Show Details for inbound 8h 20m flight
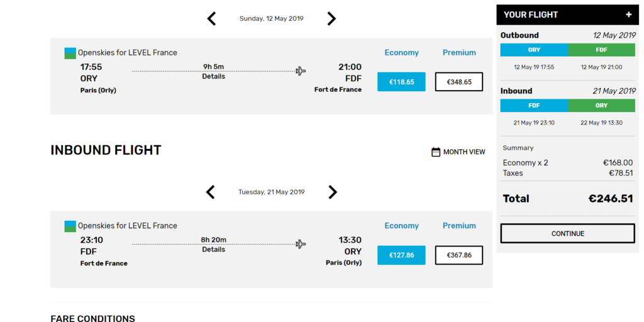Image resolution: width=644 pixels, height=322 pixels. [x=213, y=250]
